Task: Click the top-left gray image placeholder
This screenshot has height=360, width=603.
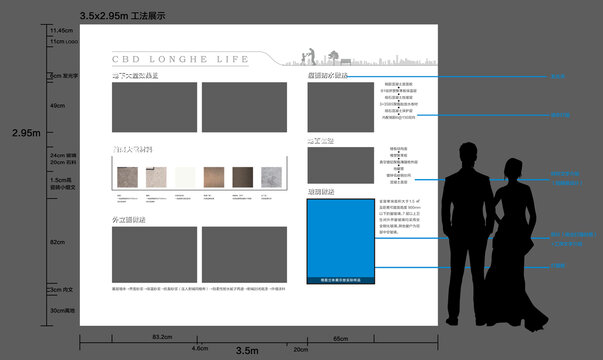Action: pos(155,107)
